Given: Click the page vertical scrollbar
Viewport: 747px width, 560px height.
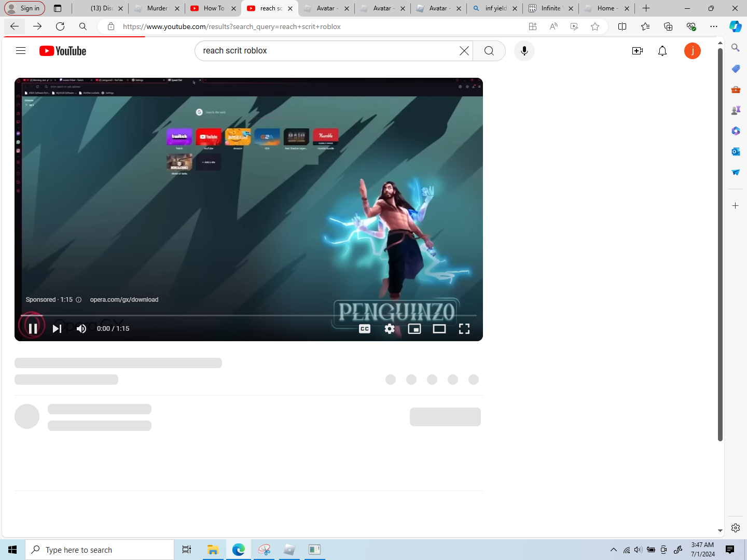Looking at the screenshot, I should pyautogui.click(x=720, y=244).
